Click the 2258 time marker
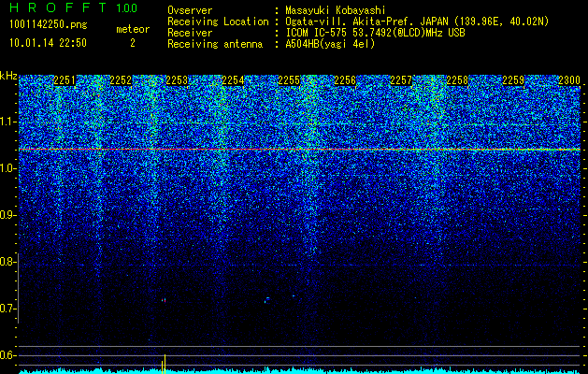This screenshot has width=588, height=374. [x=457, y=80]
